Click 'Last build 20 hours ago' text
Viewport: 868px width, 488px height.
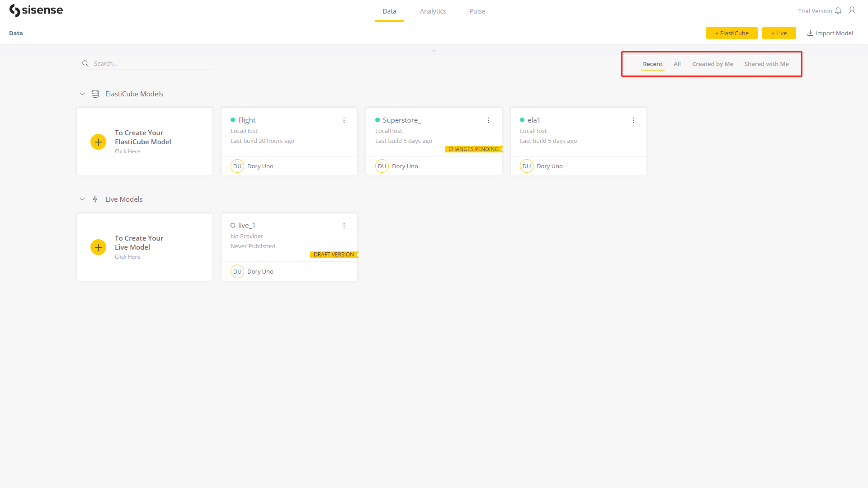tap(262, 141)
